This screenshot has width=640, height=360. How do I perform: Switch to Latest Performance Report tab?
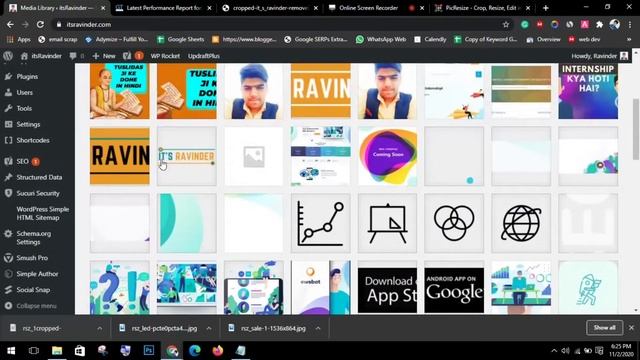coord(164,8)
